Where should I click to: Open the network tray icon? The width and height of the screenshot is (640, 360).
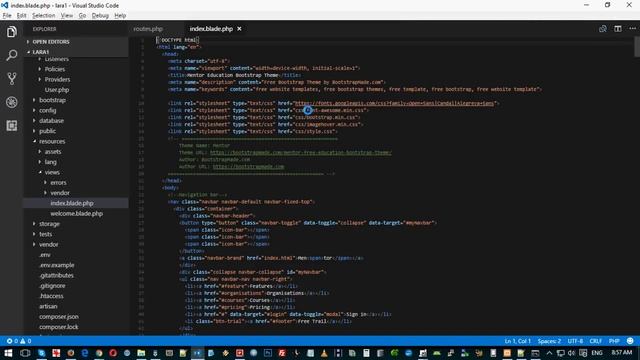(x=560, y=353)
